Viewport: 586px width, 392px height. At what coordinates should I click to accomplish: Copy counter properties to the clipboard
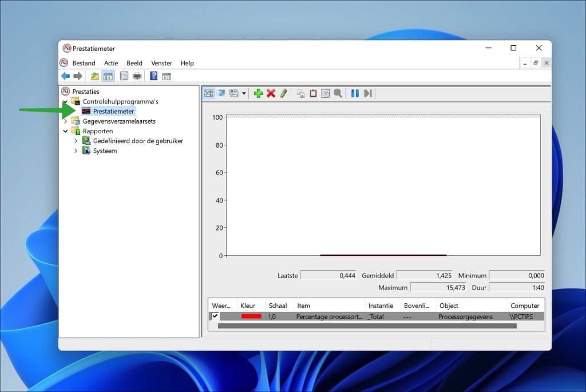302,93
